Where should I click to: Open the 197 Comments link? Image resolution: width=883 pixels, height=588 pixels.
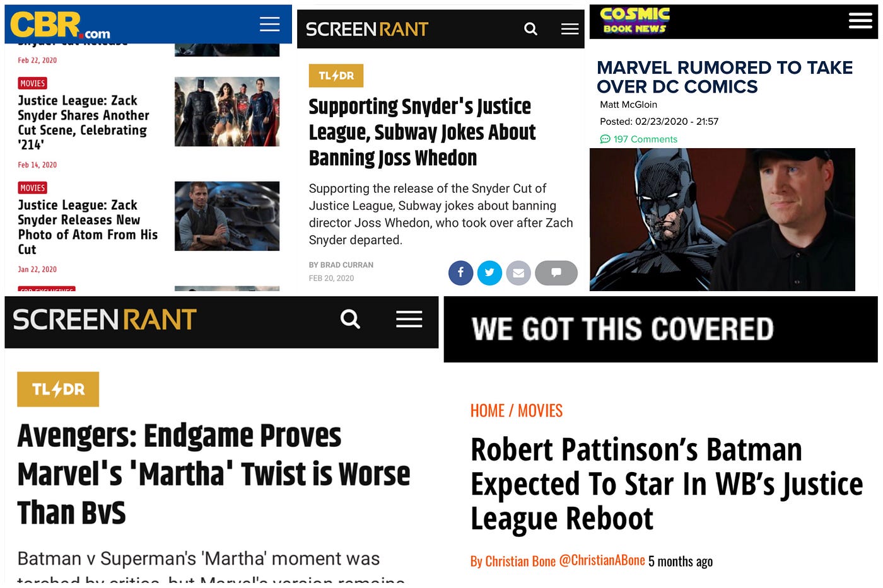[x=638, y=139]
